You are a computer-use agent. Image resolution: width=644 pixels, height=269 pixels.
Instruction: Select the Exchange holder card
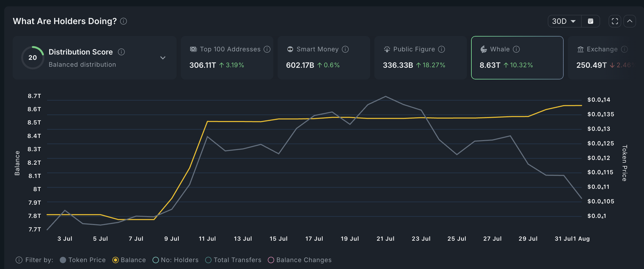(x=605, y=58)
